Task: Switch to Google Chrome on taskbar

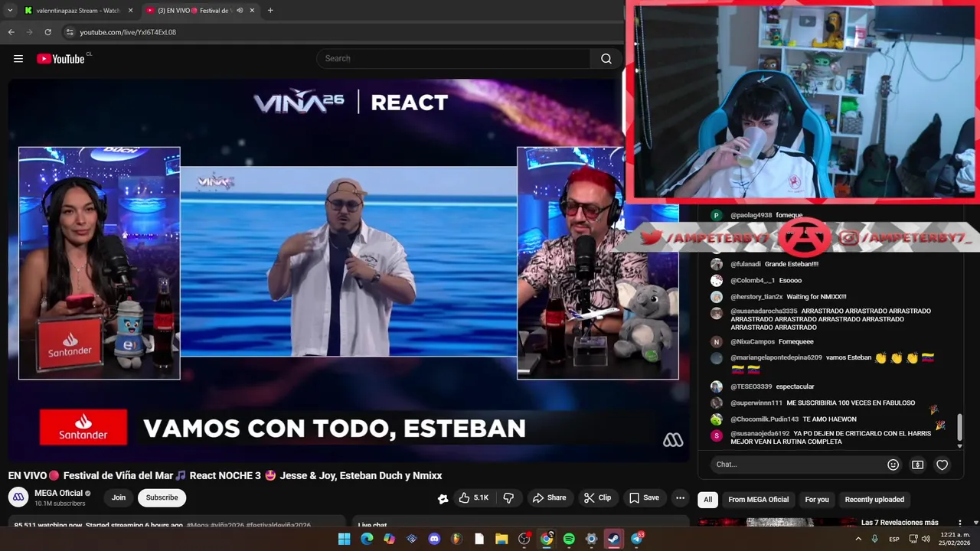Action: point(547,539)
